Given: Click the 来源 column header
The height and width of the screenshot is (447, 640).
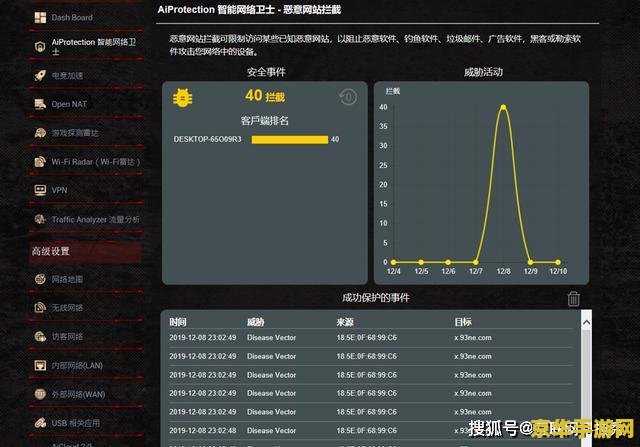Looking at the screenshot, I should [x=345, y=322].
